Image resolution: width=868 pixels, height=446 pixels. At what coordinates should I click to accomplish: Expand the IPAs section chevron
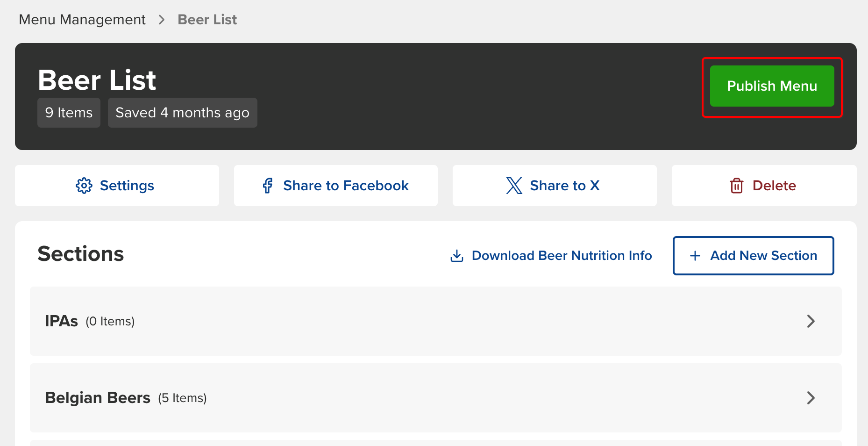tap(811, 321)
